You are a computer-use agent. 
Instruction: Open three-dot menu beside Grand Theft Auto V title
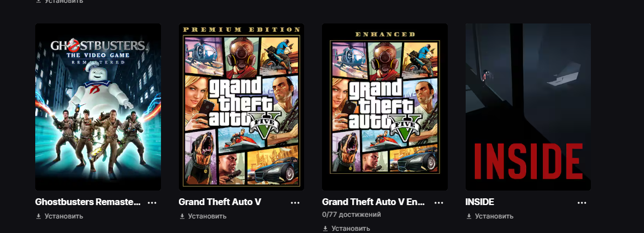tap(296, 203)
